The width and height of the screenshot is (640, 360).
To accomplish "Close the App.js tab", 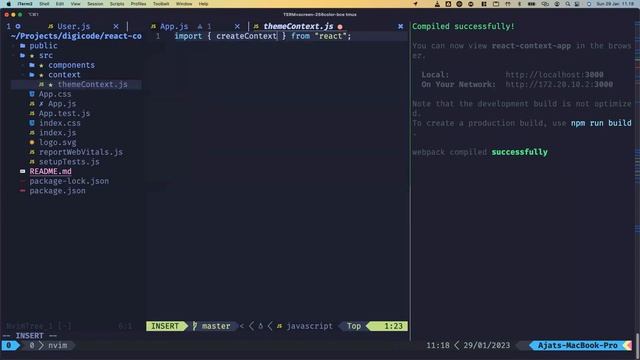I will 237,27.
